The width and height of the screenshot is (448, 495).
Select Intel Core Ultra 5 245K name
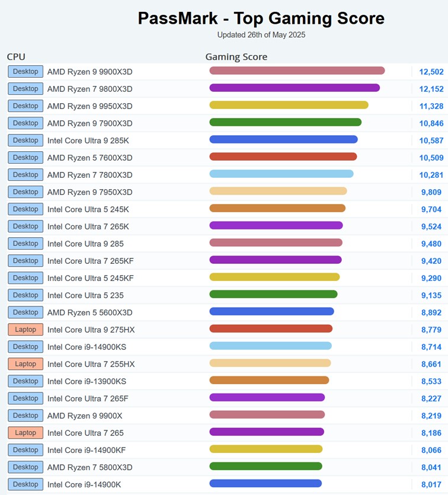[x=88, y=209]
